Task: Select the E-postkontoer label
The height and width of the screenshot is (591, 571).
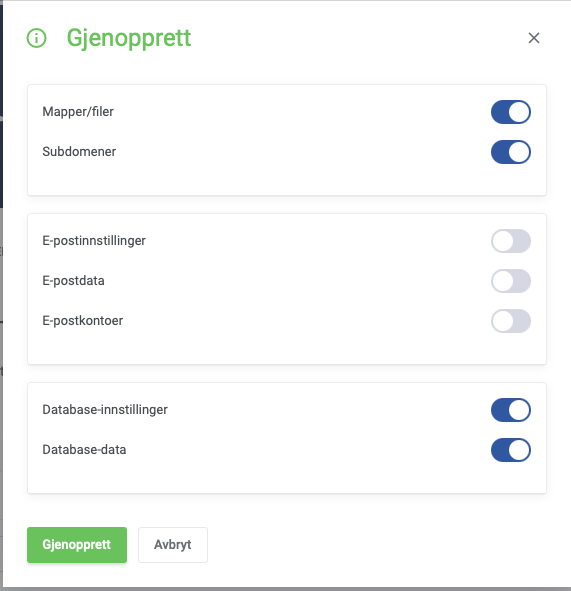Action: coord(83,321)
